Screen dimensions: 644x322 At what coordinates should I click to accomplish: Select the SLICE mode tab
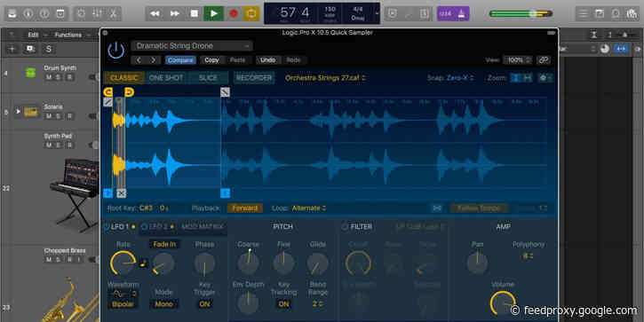208,78
